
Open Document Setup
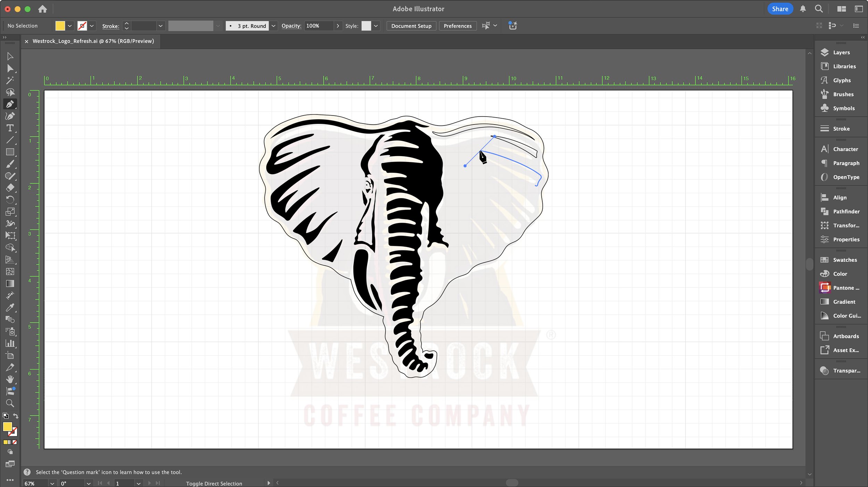pos(411,26)
